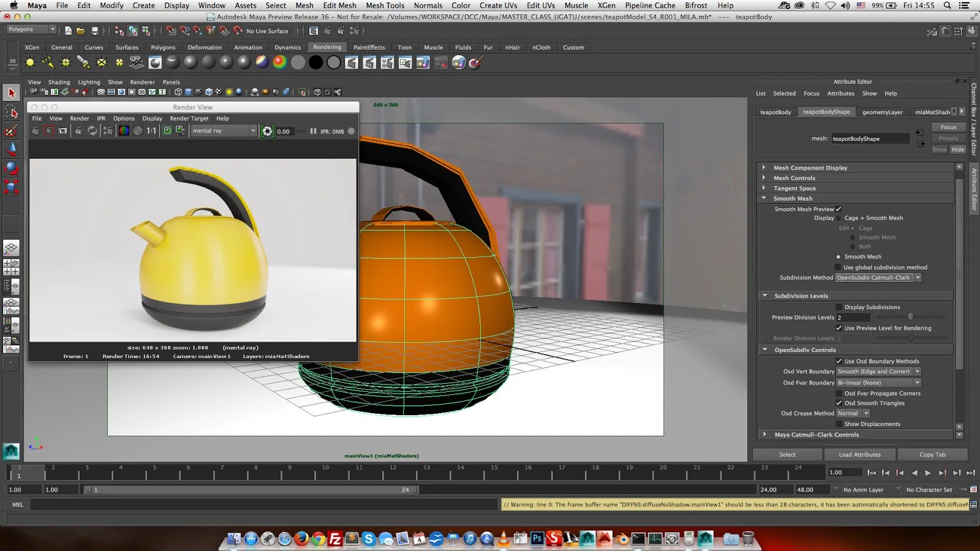Open the Firefox app from the Dock
Screen dimensions: 980x551
[301, 539]
